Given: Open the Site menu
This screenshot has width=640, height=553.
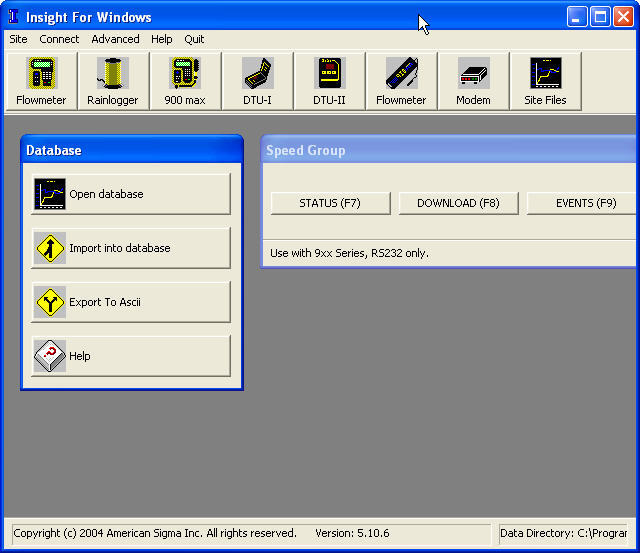Looking at the screenshot, I should click(x=18, y=39).
